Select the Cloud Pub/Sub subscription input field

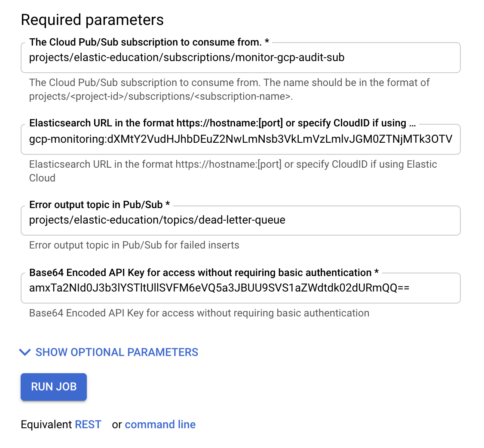pyautogui.click(x=241, y=58)
